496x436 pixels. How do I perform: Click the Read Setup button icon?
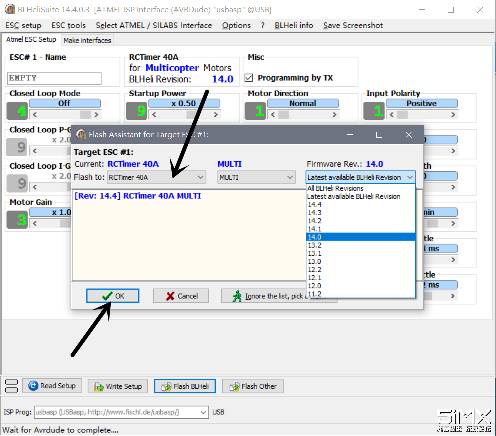[x=33, y=386]
